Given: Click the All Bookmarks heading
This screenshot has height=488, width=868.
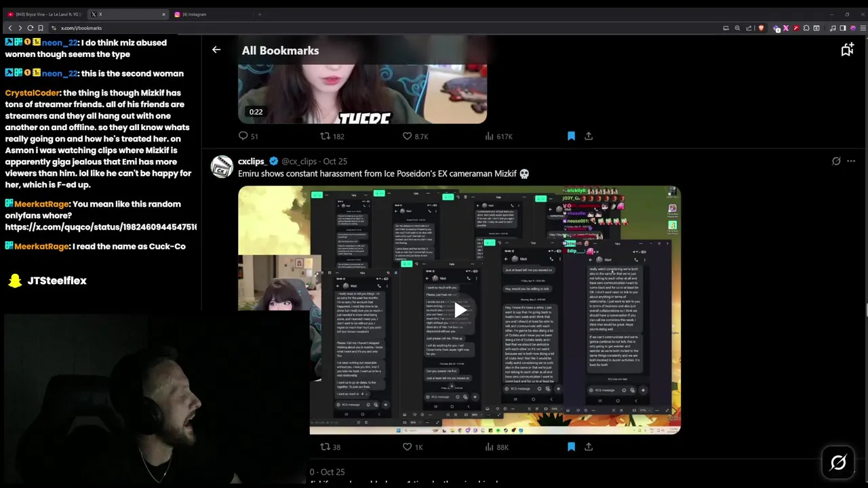Looking at the screenshot, I should pyautogui.click(x=280, y=50).
